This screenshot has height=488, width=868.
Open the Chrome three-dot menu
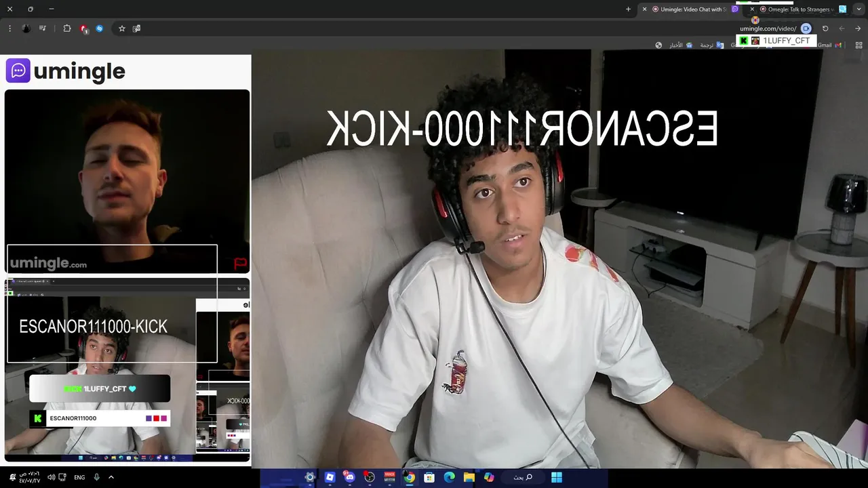coord(9,28)
